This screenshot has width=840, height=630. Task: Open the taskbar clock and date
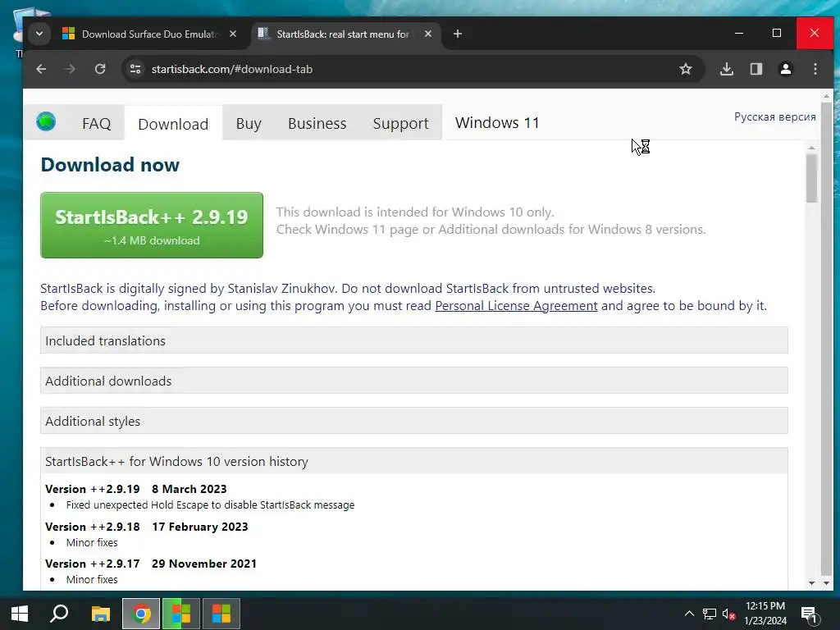pos(765,614)
